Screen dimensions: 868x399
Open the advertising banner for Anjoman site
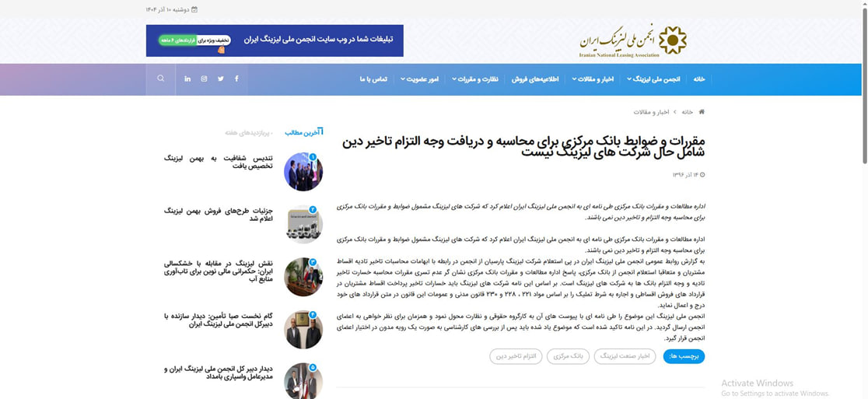click(x=275, y=40)
